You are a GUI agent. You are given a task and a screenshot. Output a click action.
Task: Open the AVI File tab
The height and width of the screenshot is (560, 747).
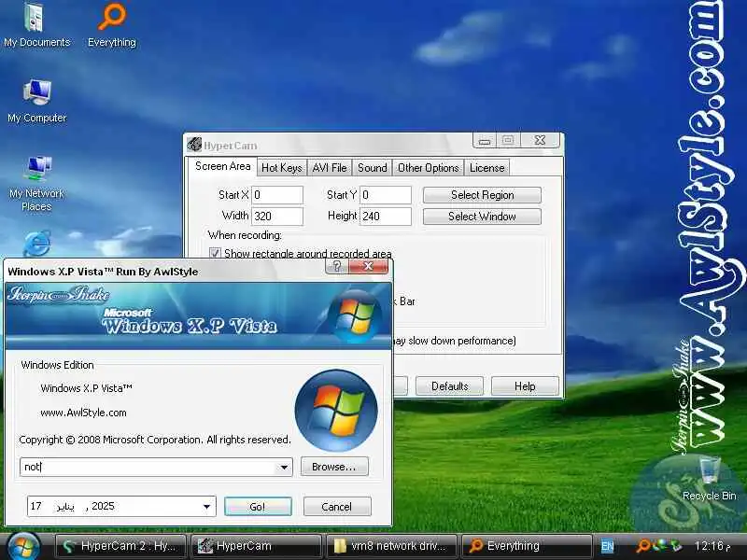(x=330, y=168)
